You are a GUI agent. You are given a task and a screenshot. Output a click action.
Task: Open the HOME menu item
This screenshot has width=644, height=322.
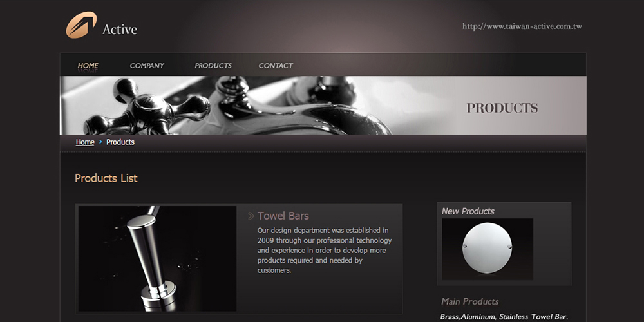tap(88, 66)
